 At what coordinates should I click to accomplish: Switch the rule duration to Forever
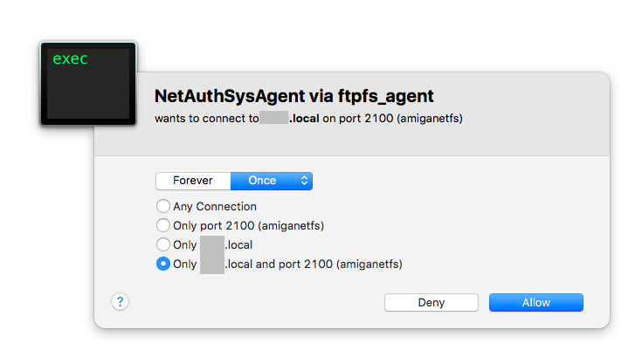coord(193,181)
